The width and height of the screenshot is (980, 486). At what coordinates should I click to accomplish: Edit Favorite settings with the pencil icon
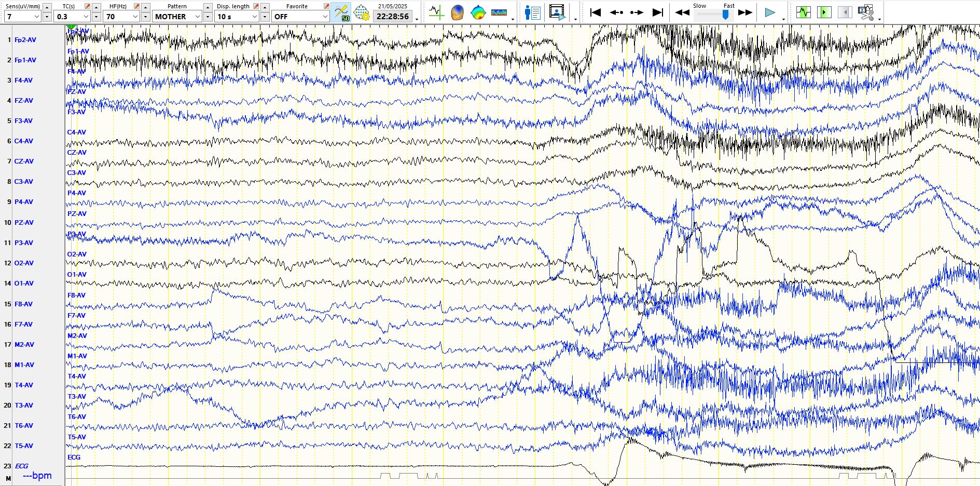click(326, 6)
